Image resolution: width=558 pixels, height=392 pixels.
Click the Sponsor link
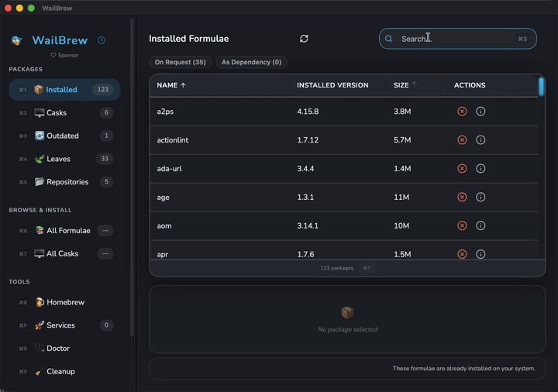(64, 55)
